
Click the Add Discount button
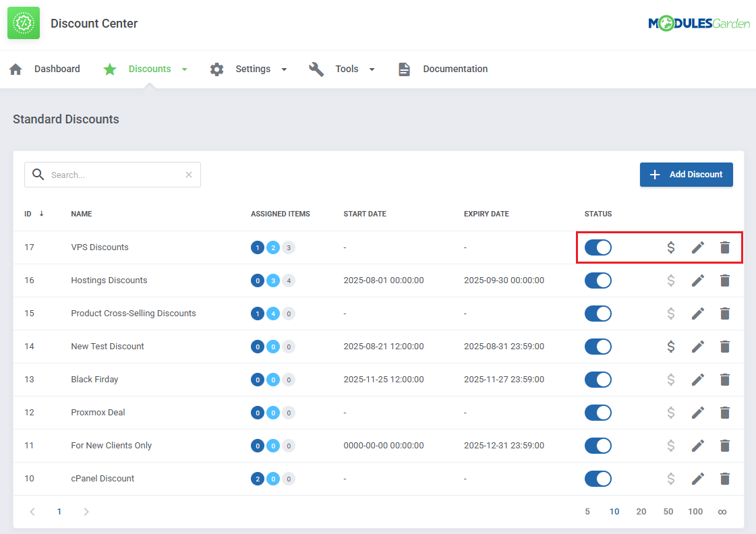[x=686, y=175]
